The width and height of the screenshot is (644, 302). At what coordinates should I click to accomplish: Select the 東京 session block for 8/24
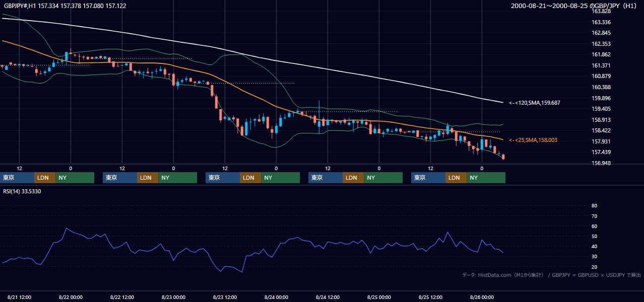(x=326, y=178)
